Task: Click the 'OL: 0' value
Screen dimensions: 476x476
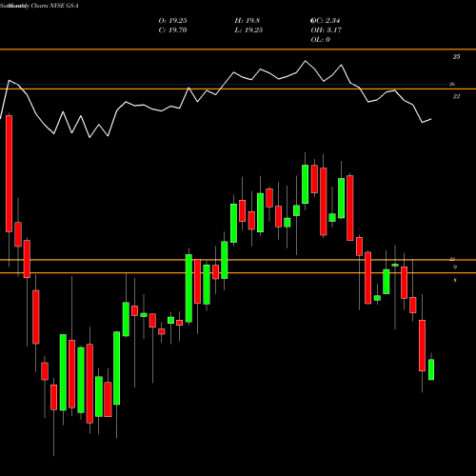Action: coord(321,40)
